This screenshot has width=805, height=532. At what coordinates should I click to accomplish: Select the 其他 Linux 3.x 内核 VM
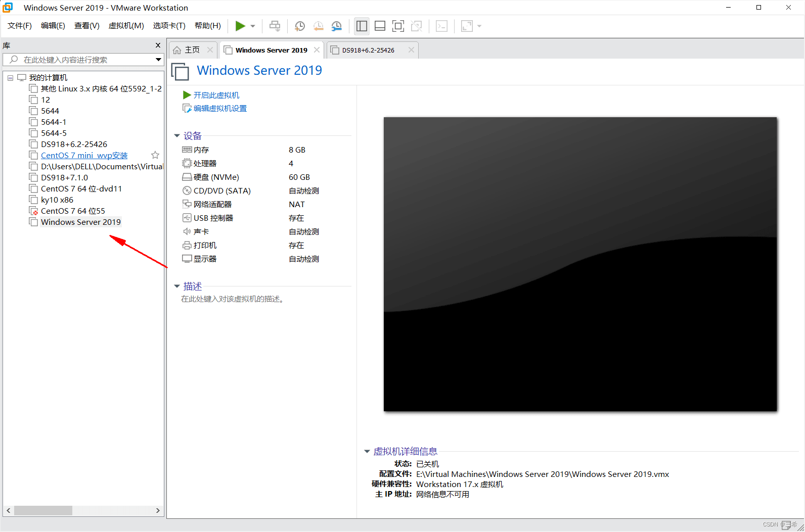tap(101, 89)
